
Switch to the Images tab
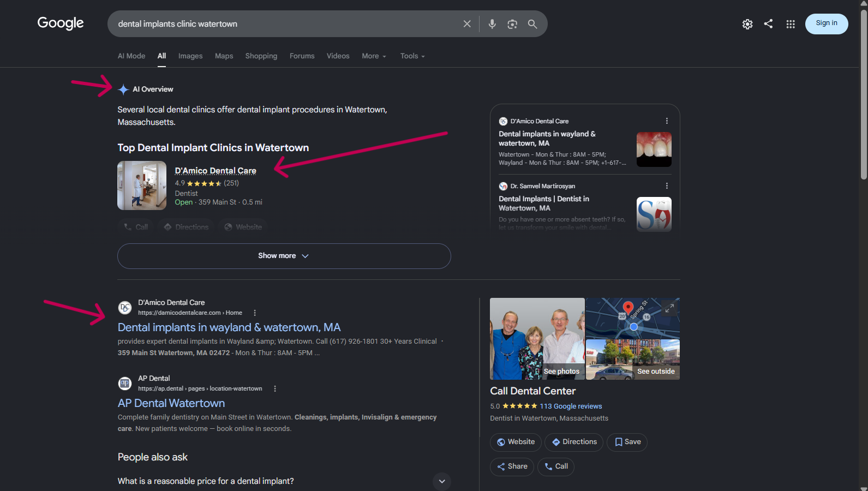[190, 56]
